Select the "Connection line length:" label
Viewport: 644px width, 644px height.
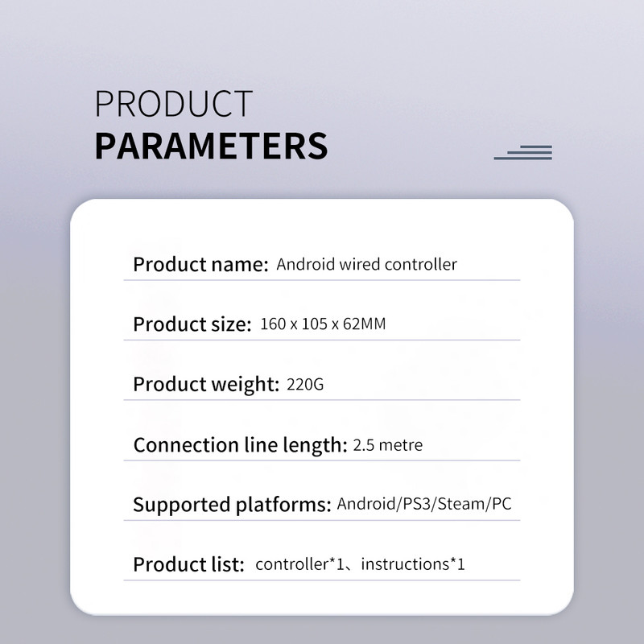[x=240, y=444]
